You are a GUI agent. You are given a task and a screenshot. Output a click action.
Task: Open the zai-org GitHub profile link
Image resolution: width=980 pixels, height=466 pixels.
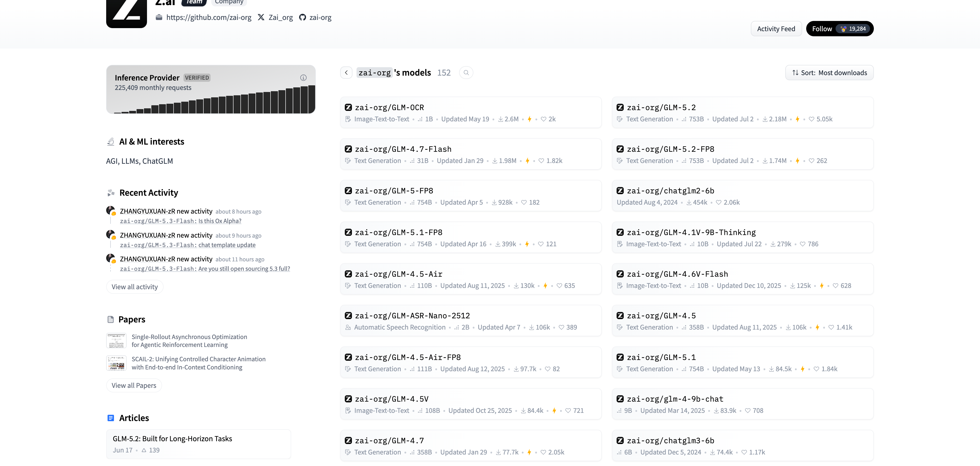pyautogui.click(x=320, y=18)
